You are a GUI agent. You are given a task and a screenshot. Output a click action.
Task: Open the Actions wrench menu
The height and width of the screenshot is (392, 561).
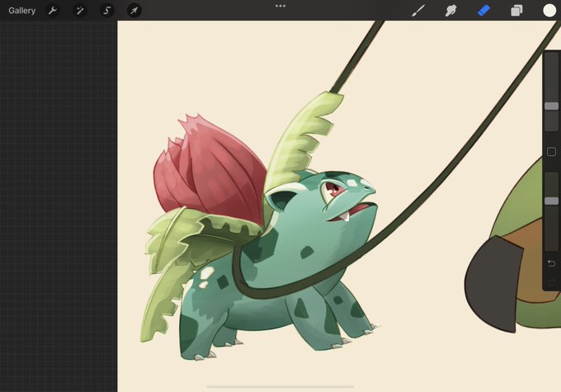(x=53, y=11)
